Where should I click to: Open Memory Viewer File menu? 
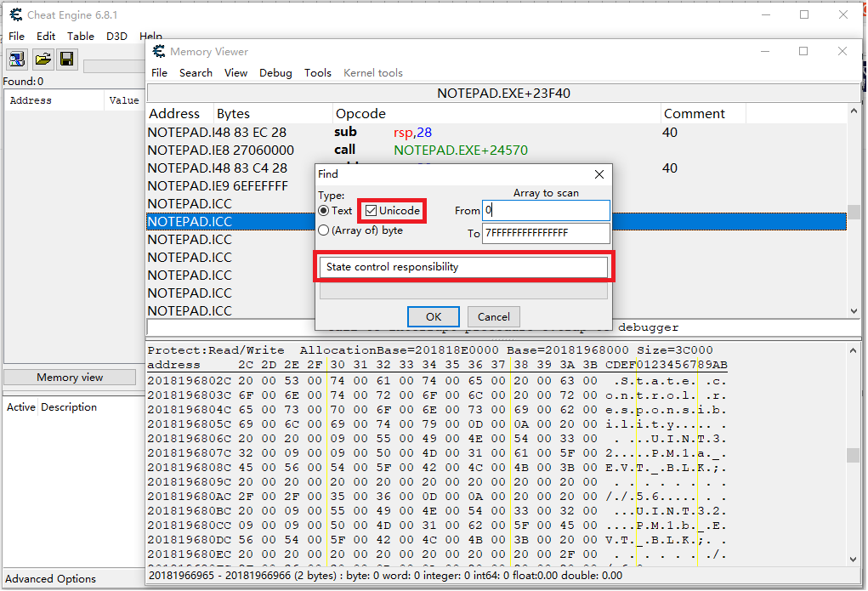tap(160, 73)
